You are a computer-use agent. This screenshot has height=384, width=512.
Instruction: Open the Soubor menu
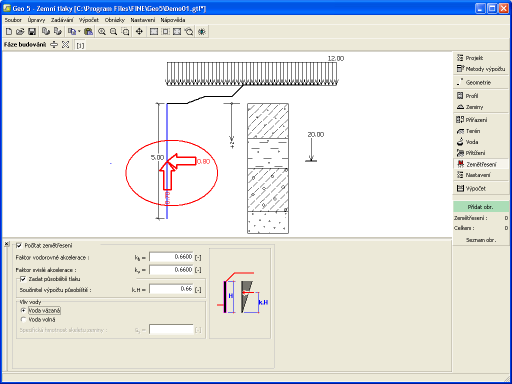tap(13, 20)
